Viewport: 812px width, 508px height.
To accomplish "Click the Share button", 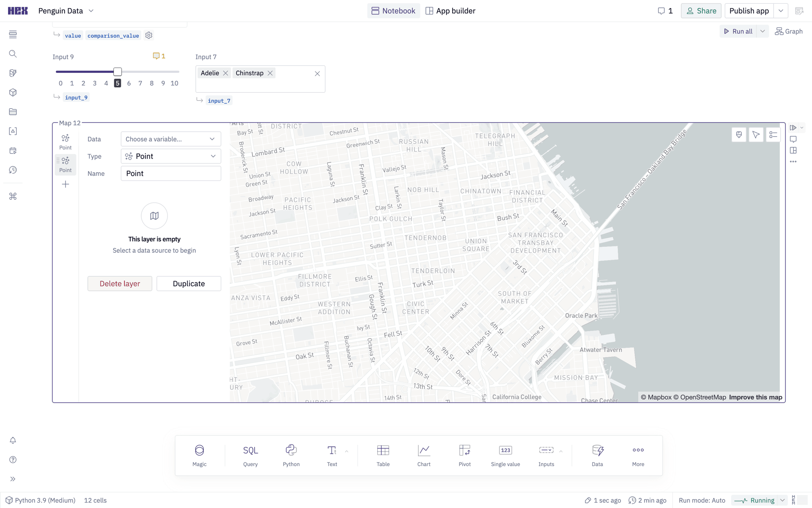I will [701, 11].
